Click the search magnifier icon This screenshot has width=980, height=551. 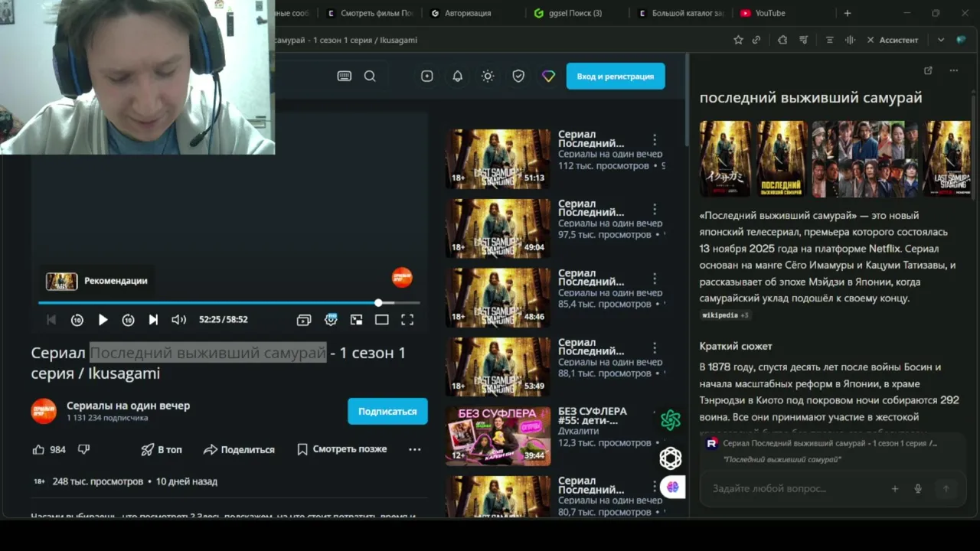[x=370, y=77]
